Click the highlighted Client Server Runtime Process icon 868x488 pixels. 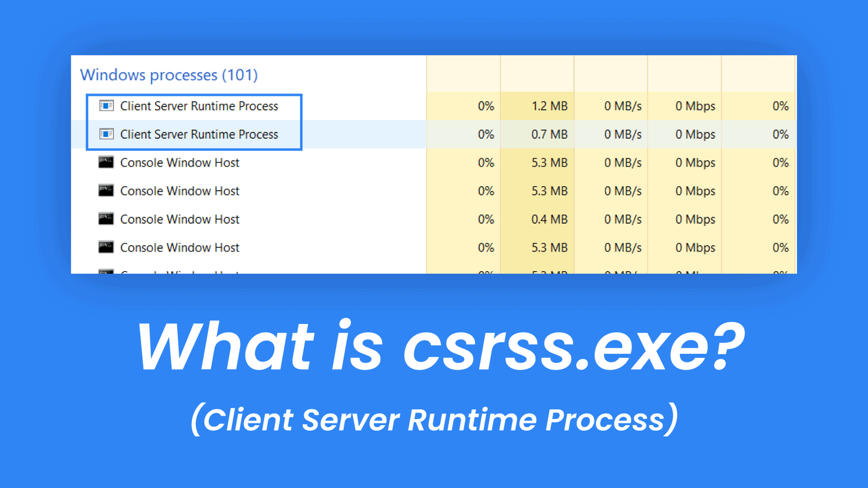click(106, 134)
